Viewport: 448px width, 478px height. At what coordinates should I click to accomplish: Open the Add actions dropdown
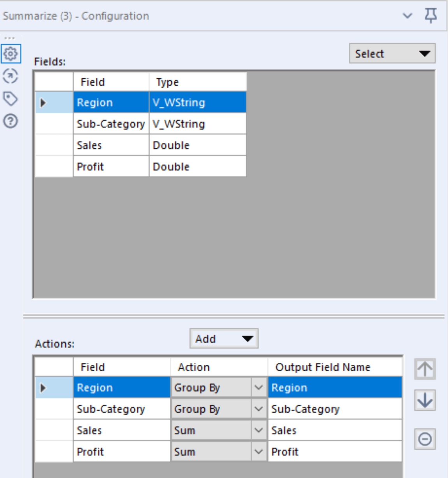point(224,339)
